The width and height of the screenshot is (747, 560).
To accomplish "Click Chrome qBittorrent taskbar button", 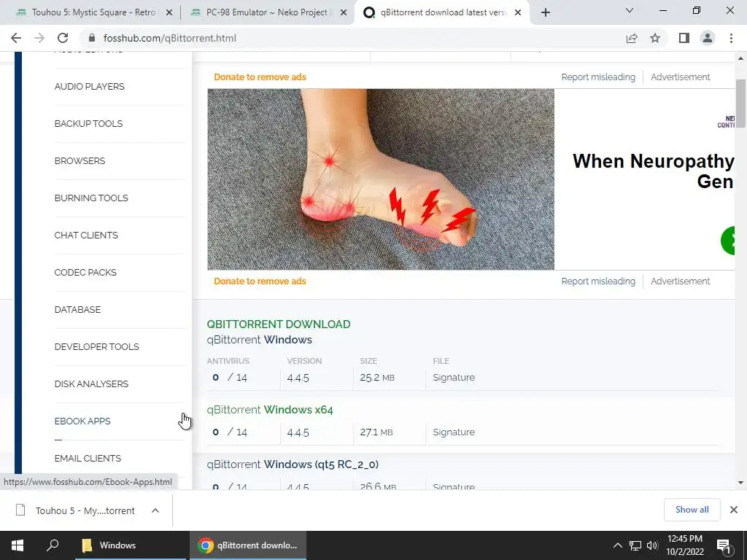I will click(248, 545).
